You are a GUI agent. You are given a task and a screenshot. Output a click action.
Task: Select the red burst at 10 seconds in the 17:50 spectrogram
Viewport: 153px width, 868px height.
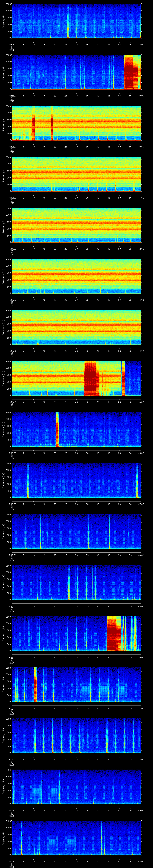point(35,685)
